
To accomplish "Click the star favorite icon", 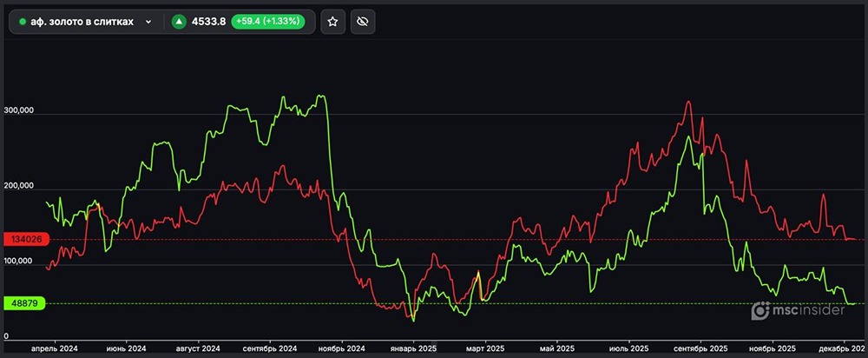I will coord(332,22).
